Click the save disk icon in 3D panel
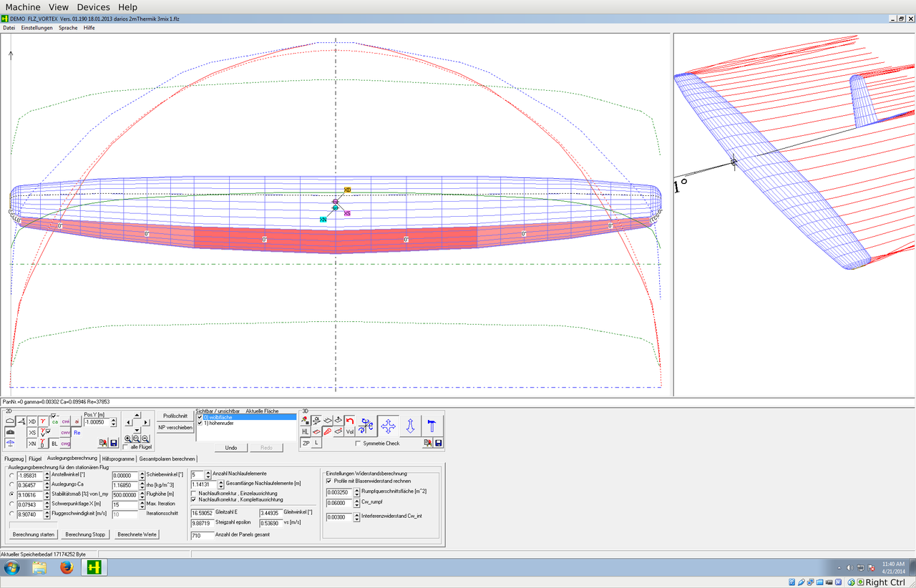This screenshot has height=588, width=916. (x=438, y=444)
